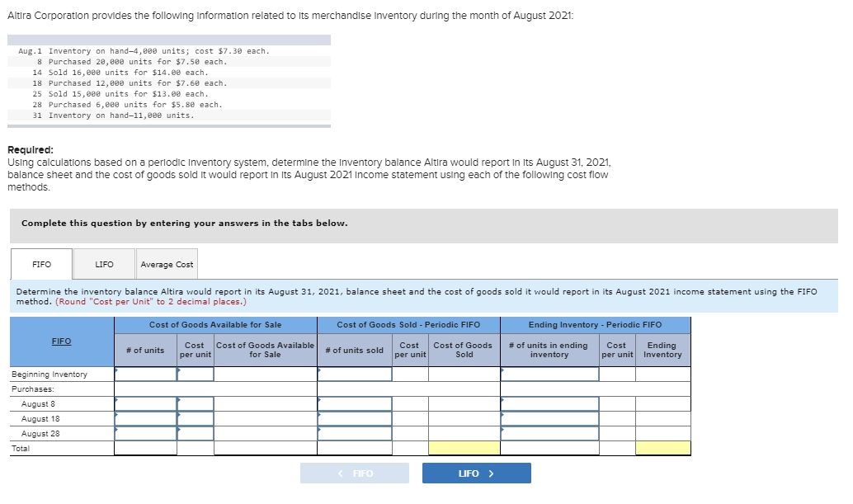The width and height of the screenshot is (853, 504).
Task: Click the red 'Round Cost per Unit' note
Action: tap(151, 301)
